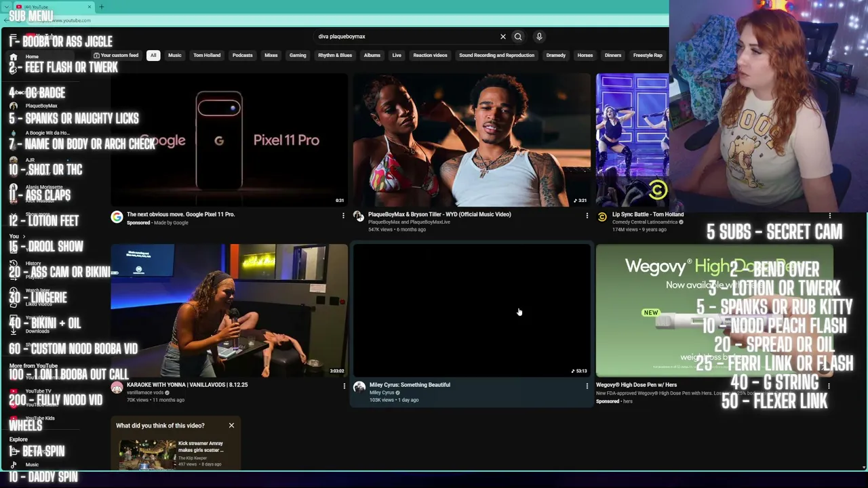Open title 'The next obvious move. Google Pixel 11 Pro.'

[x=180, y=214]
